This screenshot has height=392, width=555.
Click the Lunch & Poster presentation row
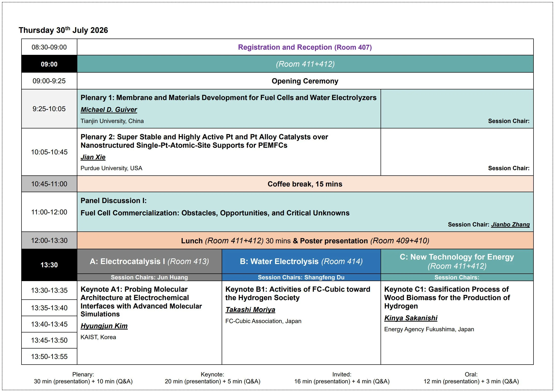(x=305, y=241)
